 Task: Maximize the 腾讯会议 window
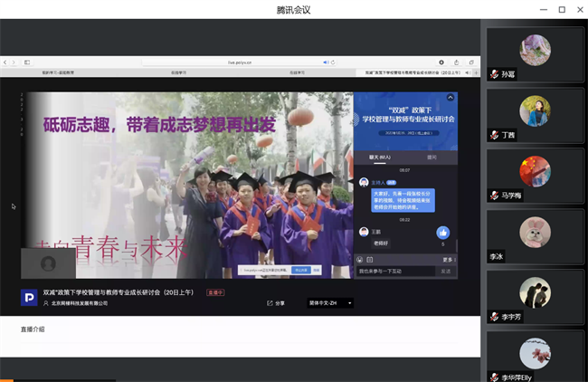tap(562, 9)
